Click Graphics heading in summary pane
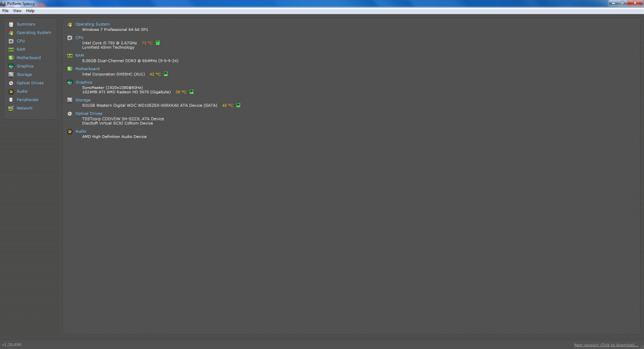The width and height of the screenshot is (644, 349). click(x=84, y=82)
